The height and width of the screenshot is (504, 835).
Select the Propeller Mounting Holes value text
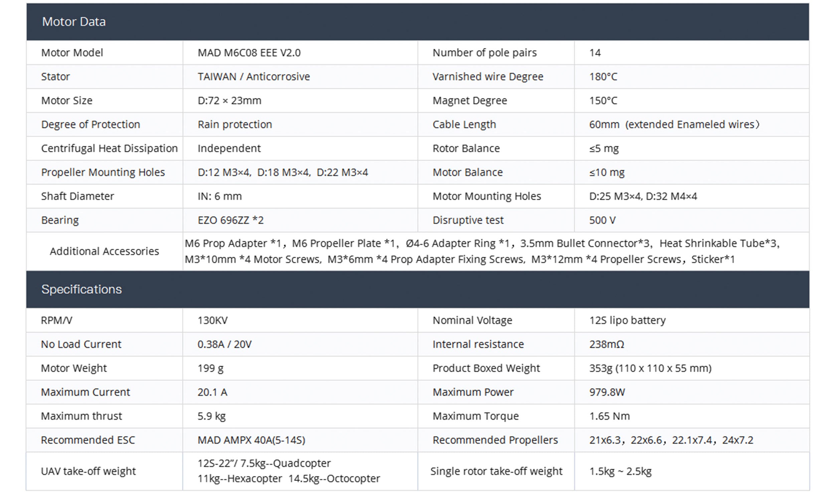click(x=283, y=173)
